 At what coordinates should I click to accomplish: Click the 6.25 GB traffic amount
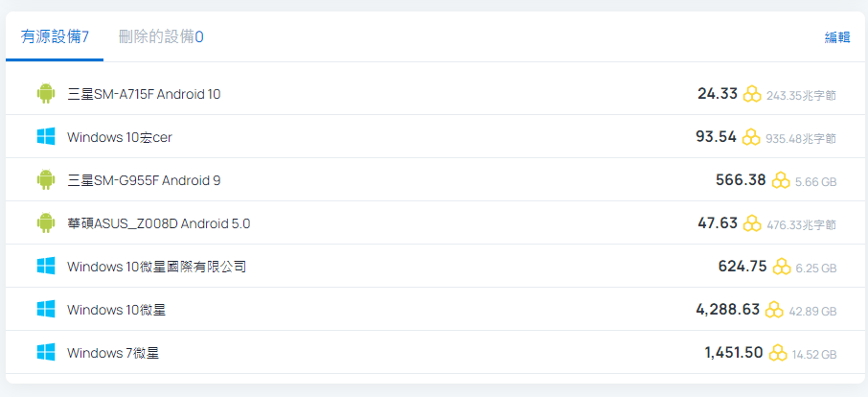816,269
